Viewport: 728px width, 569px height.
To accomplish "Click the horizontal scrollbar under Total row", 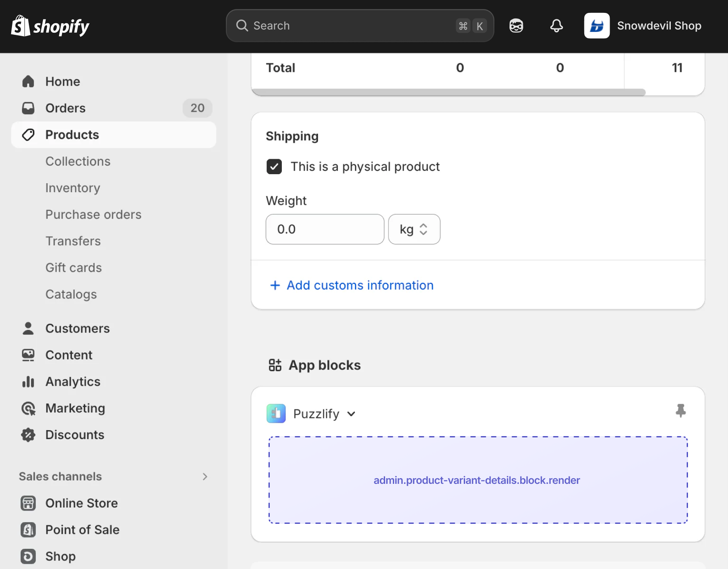I will 448,92.
